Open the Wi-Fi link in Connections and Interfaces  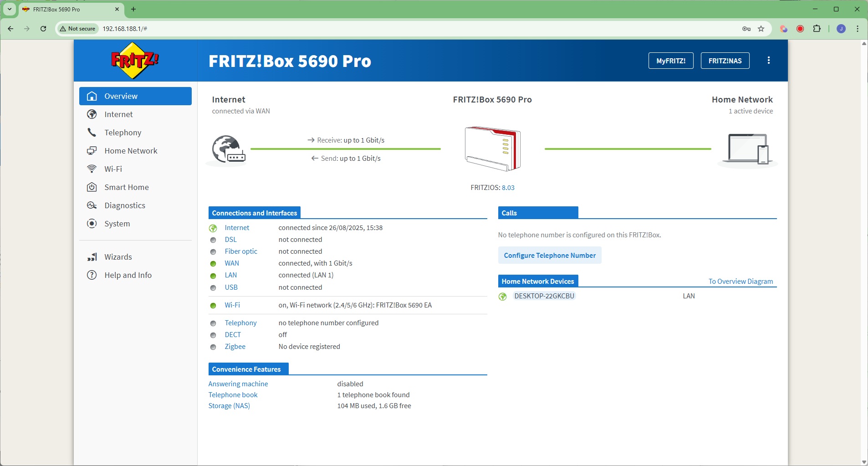click(232, 305)
